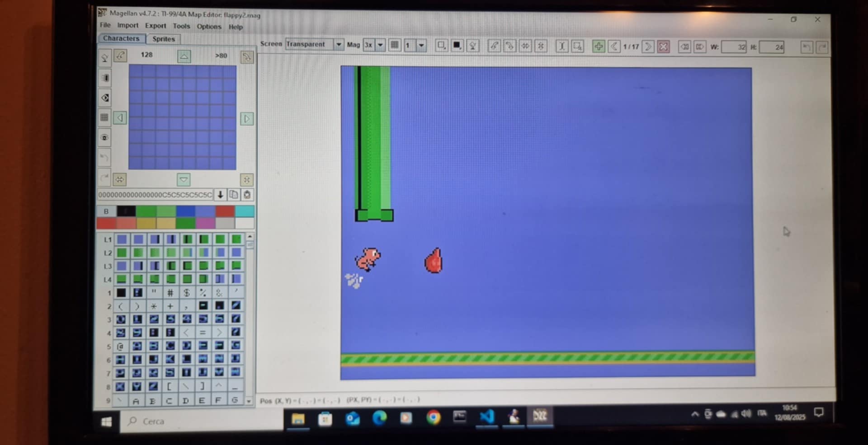Flip the character vertically in the editor

247,180
